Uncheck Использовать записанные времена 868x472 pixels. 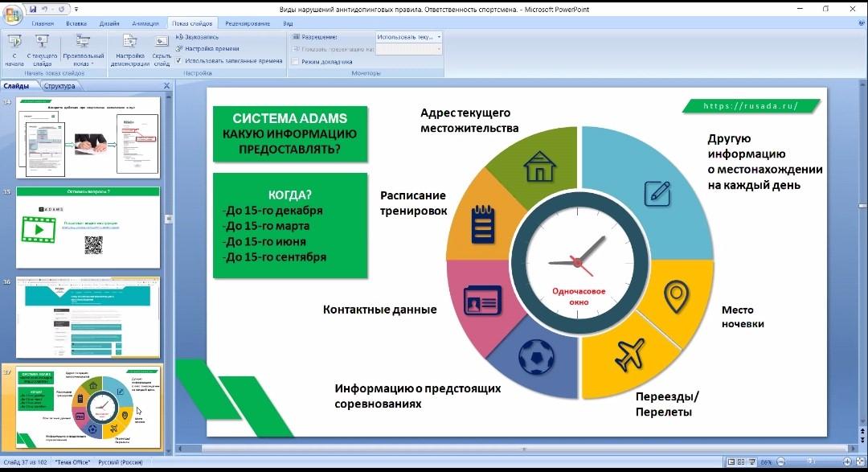point(178,61)
